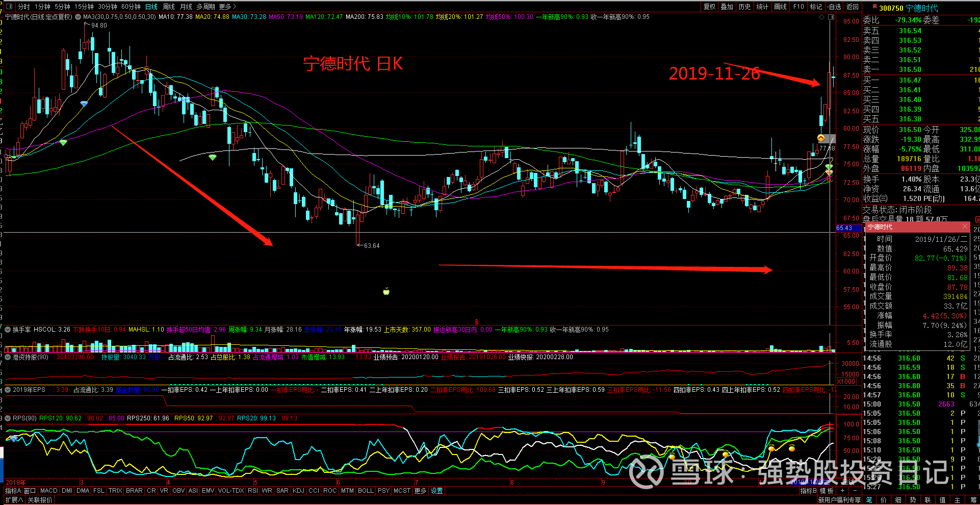
Task: Click the red S marker at chart bottom
Action: pyautogui.click(x=476, y=322)
